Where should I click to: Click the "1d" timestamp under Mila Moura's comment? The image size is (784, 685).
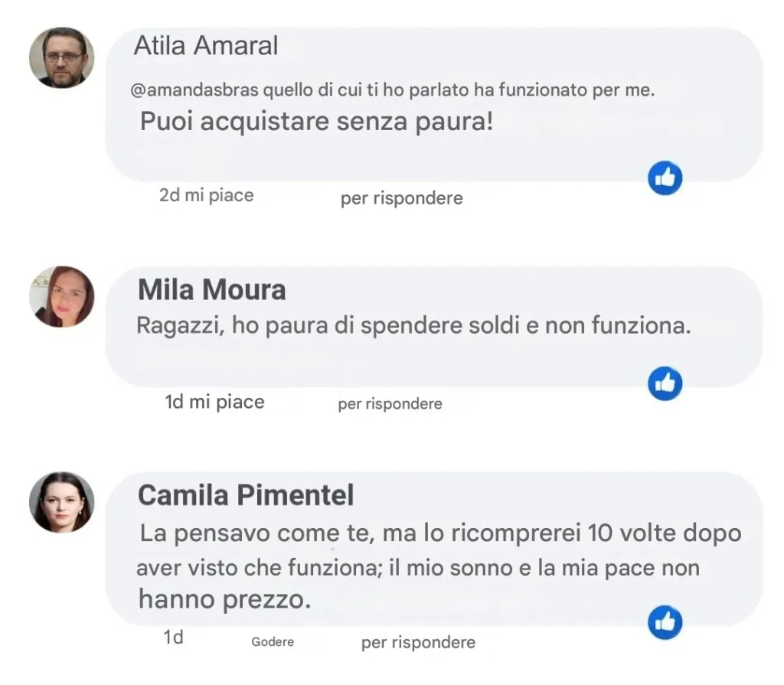(x=175, y=402)
